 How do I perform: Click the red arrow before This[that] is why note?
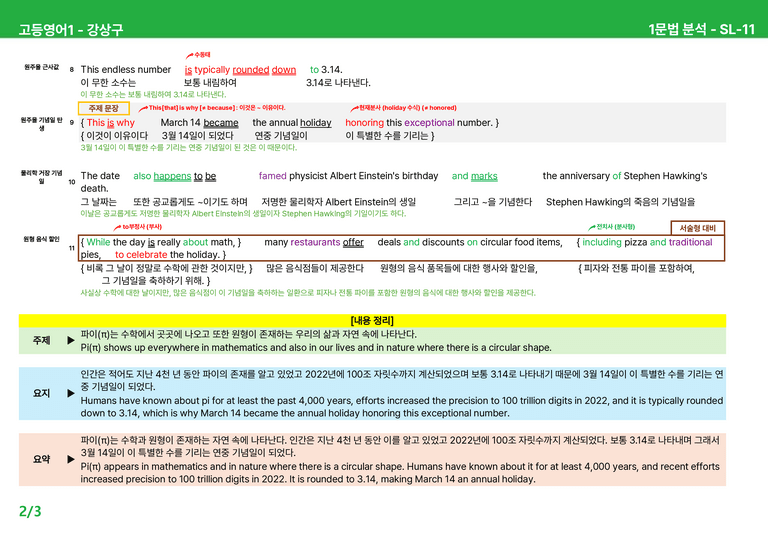coord(143,108)
